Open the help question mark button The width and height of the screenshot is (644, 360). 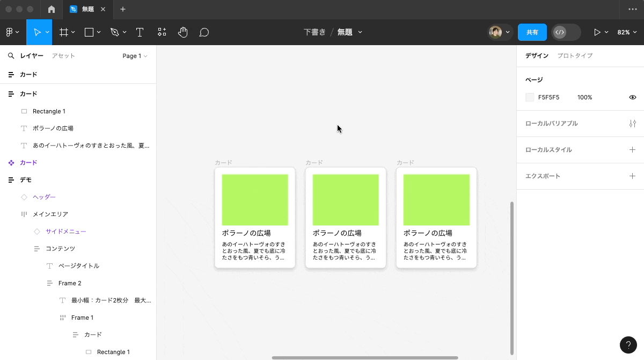click(628, 345)
